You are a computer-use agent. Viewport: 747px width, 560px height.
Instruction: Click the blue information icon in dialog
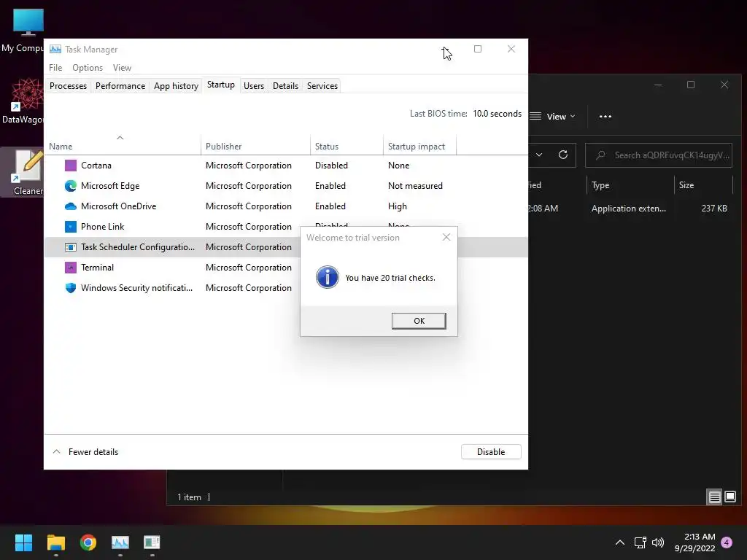(x=328, y=277)
